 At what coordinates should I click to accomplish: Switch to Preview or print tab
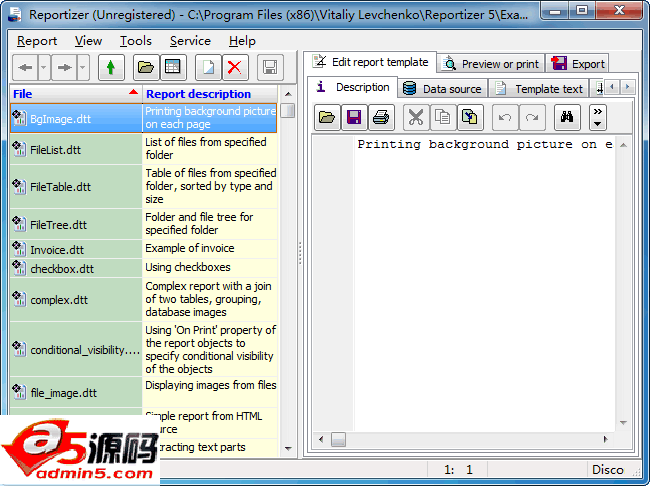coord(491,64)
